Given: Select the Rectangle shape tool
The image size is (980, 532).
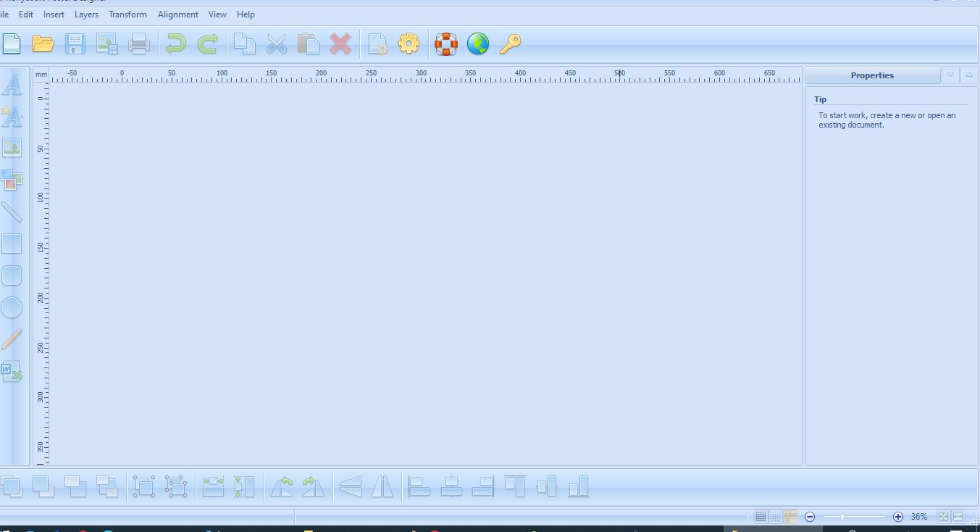Looking at the screenshot, I should click(12, 244).
